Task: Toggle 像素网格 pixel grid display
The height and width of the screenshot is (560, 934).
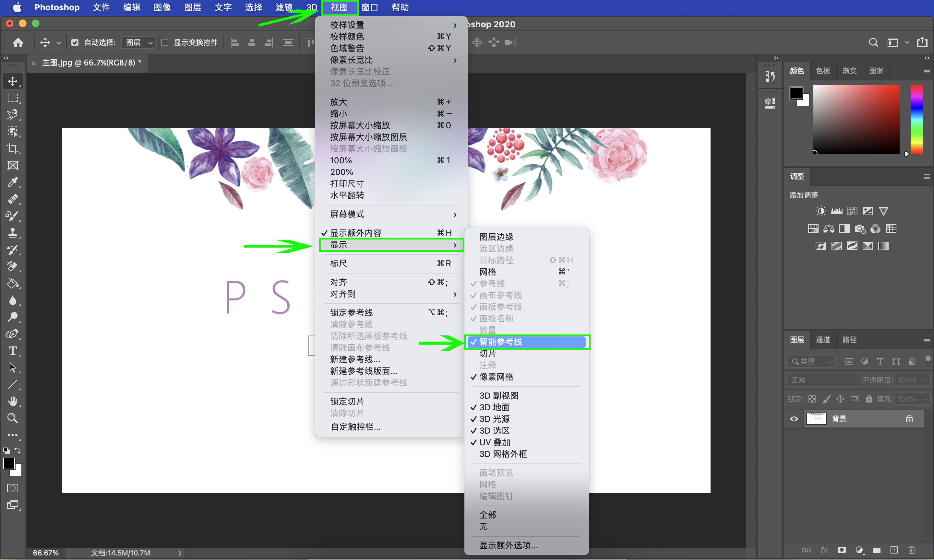Action: [526, 377]
